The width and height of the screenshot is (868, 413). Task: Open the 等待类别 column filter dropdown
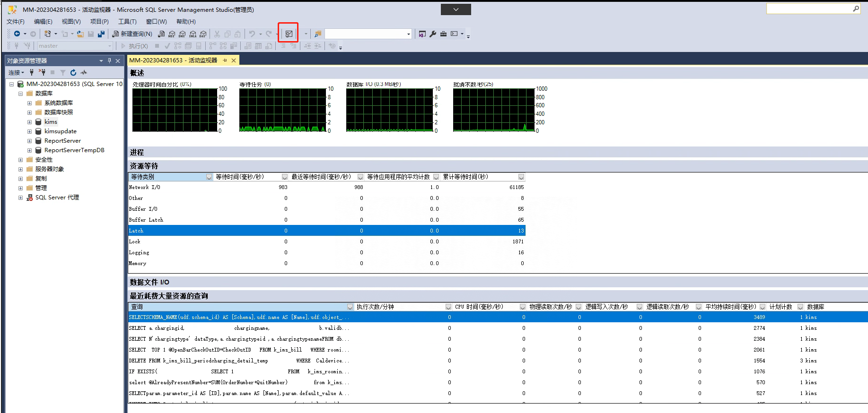click(x=209, y=177)
